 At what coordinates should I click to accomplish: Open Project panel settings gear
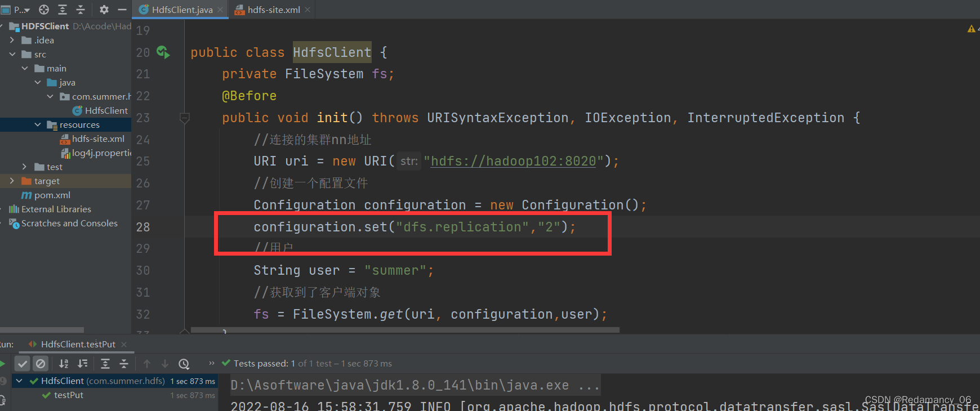[104, 10]
